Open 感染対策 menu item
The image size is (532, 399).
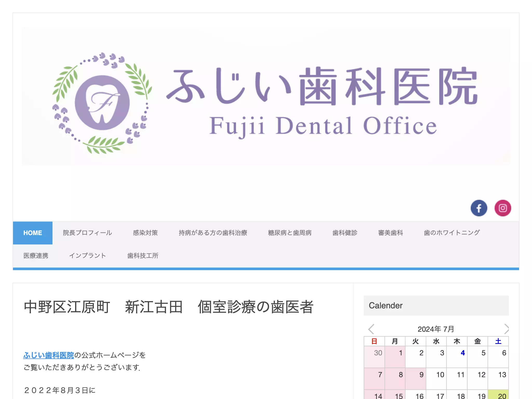tap(145, 233)
